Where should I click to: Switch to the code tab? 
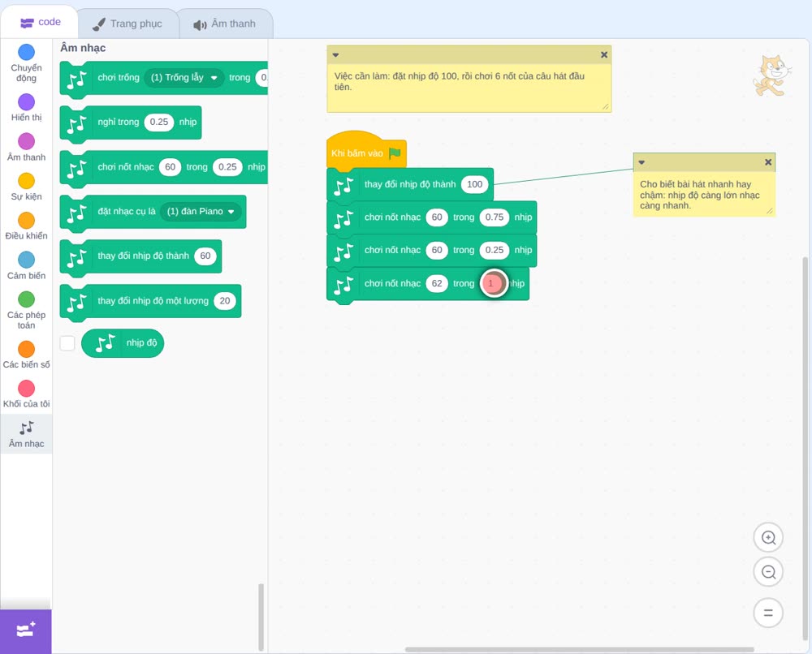point(40,22)
